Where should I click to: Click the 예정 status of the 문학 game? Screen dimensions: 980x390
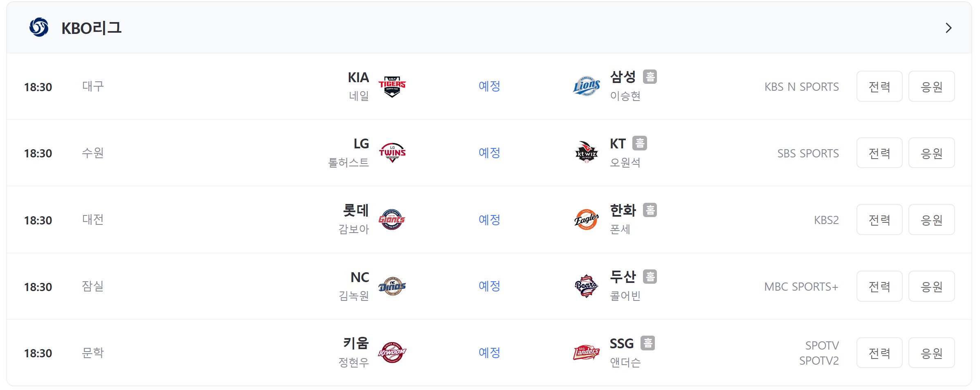[490, 353]
